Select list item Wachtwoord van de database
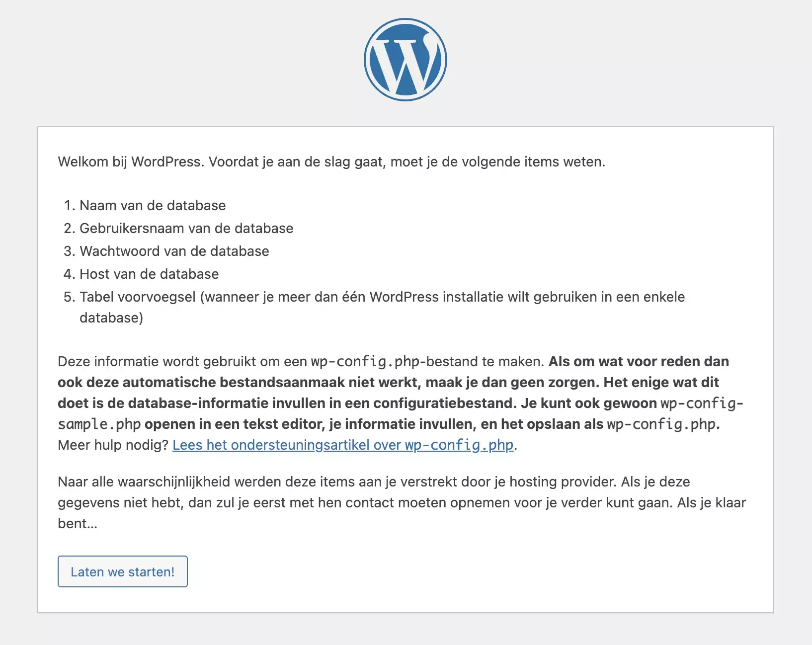The image size is (812, 645). coord(174,251)
